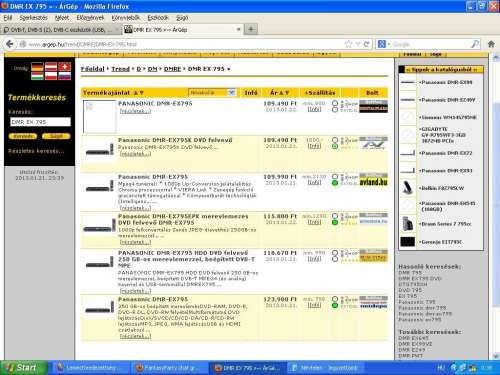The height and width of the screenshot is (375, 500).
Task: Go back with the browser back arrow
Action: [9, 44]
